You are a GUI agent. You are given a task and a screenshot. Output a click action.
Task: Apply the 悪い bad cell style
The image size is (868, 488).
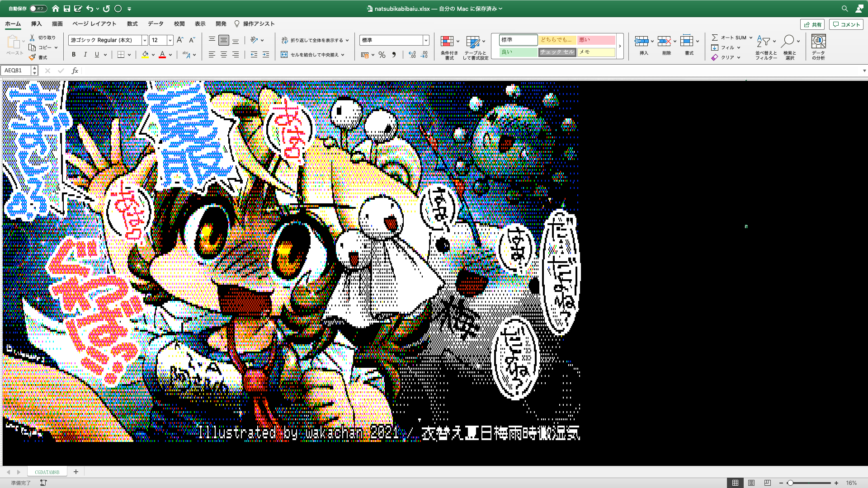pyautogui.click(x=596, y=40)
